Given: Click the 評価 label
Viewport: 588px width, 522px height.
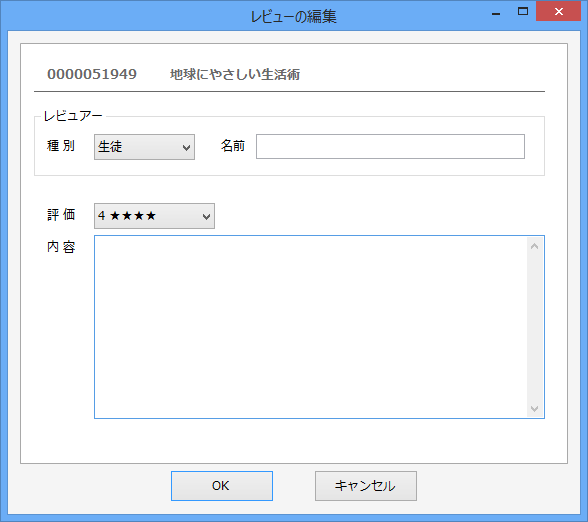Looking at the screenshot, I should point(61,215).
